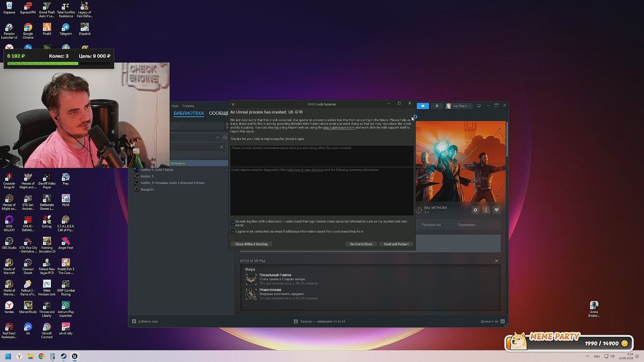Select the Корзина recycle bin icon
644x362 pixels.
point(9,8)
